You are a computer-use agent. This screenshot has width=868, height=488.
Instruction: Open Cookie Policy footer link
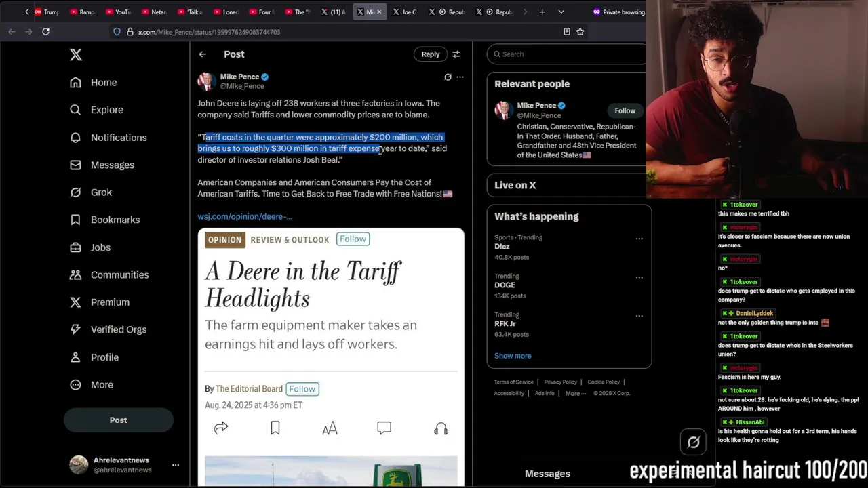tap(604, 382)
